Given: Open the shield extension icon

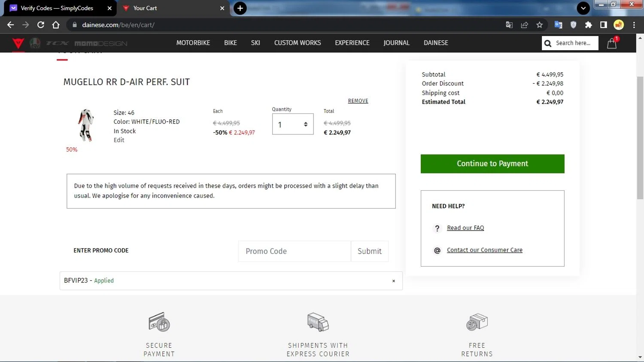Looking at the screenshot, I should pos(573,25).
